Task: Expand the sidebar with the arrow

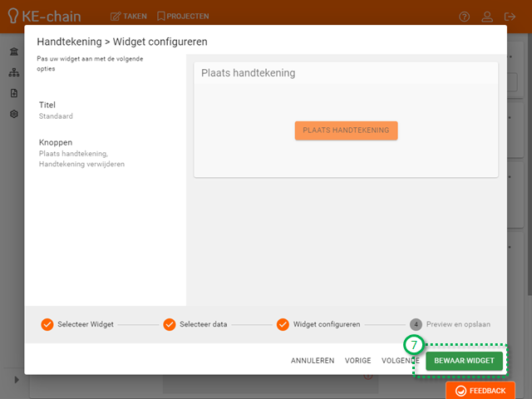Action: coord(16,380)
